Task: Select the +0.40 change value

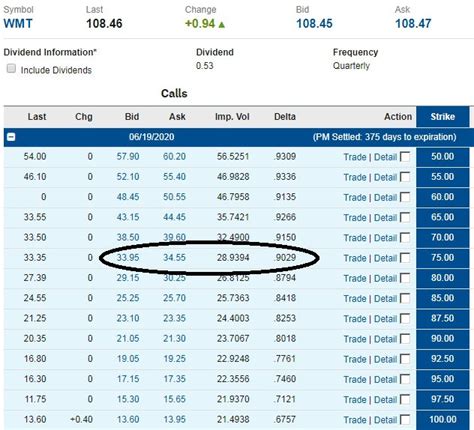Action: pos(81,419)
